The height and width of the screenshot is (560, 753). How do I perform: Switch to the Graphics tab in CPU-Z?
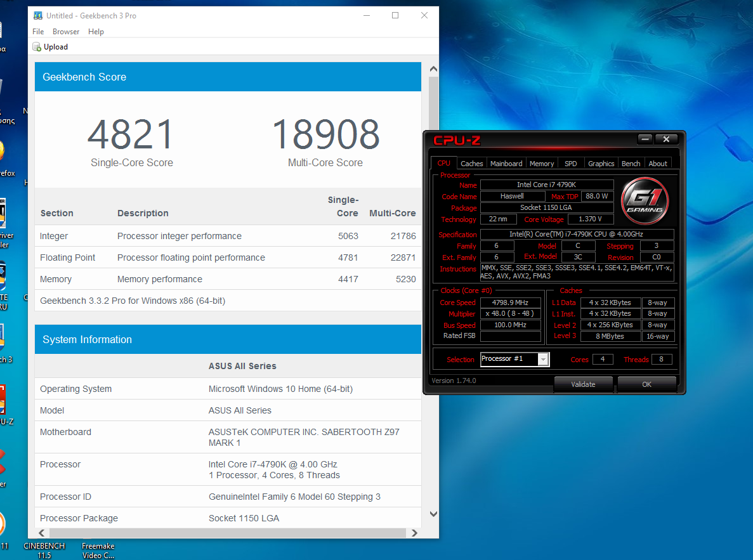coord(601,164)
